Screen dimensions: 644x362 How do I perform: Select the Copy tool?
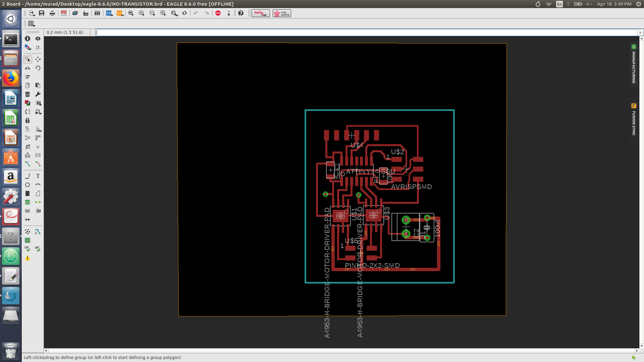[28, 85]
